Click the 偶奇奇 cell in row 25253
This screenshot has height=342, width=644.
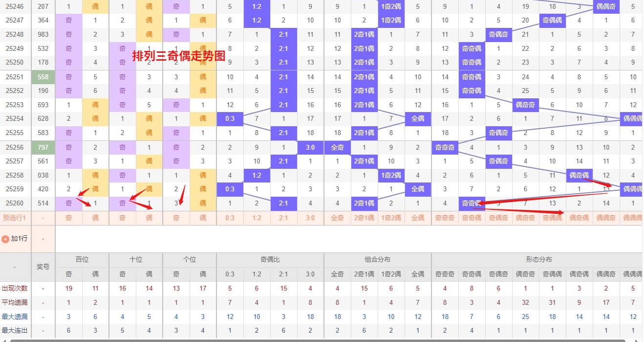(525, 105)
